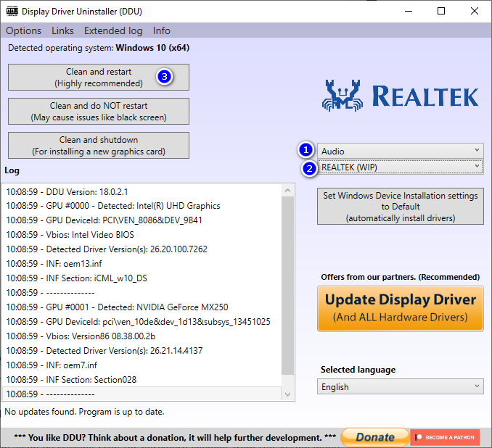Minimize the DDU window
The height and width of the screenshot is (448, 492).
pos(409,12)
